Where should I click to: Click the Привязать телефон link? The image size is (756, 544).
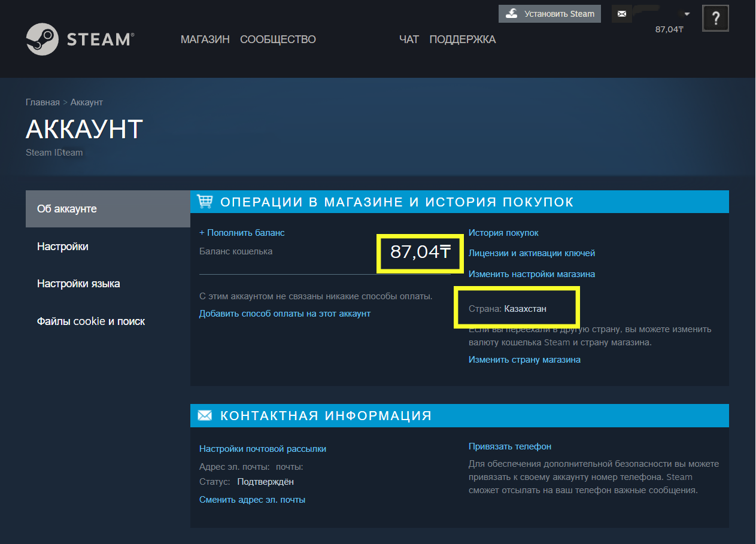[x=510, y=446]
